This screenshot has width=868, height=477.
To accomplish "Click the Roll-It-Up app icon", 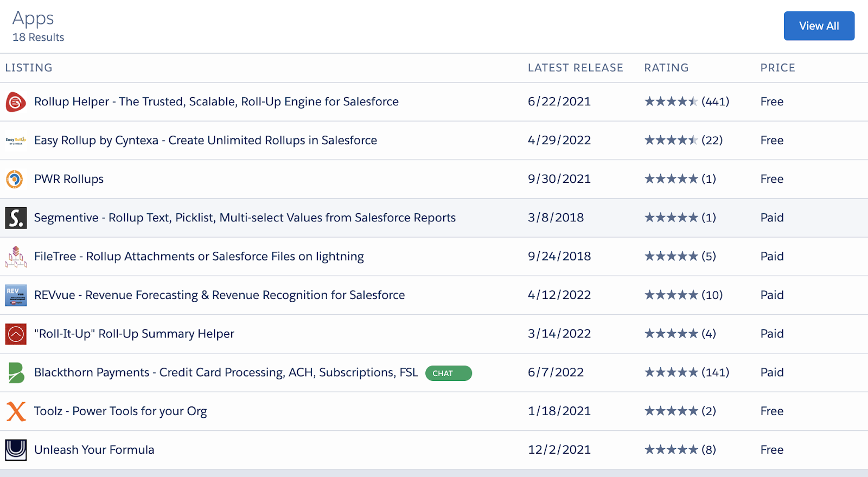I will pos(16,334).
